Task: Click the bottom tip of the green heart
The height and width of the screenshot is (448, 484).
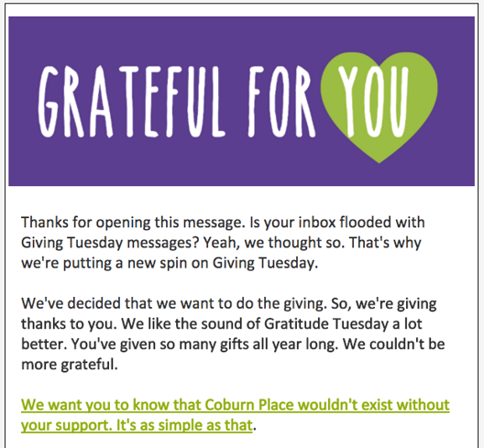Action: (379, 158)
